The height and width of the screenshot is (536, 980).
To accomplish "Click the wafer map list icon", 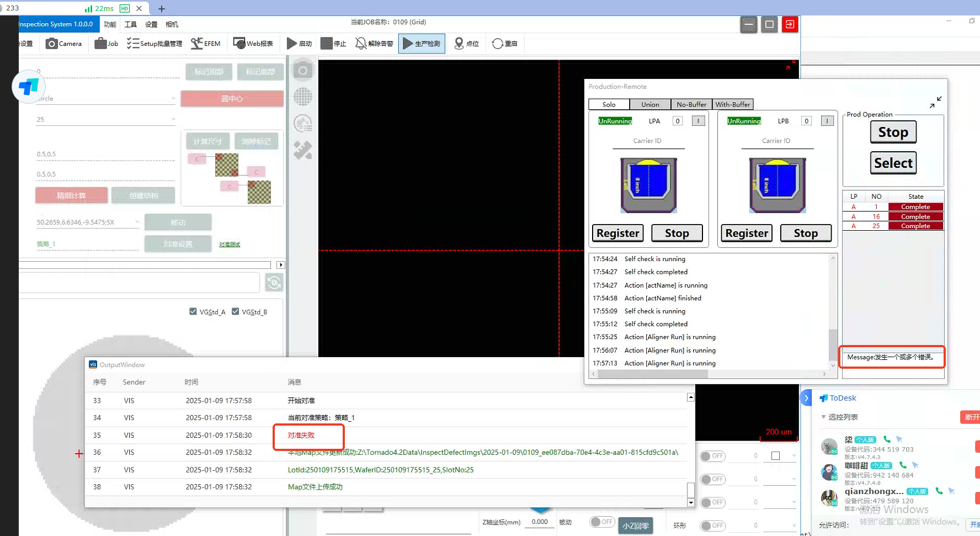I will pyautogui.click(x=302, y=123).
